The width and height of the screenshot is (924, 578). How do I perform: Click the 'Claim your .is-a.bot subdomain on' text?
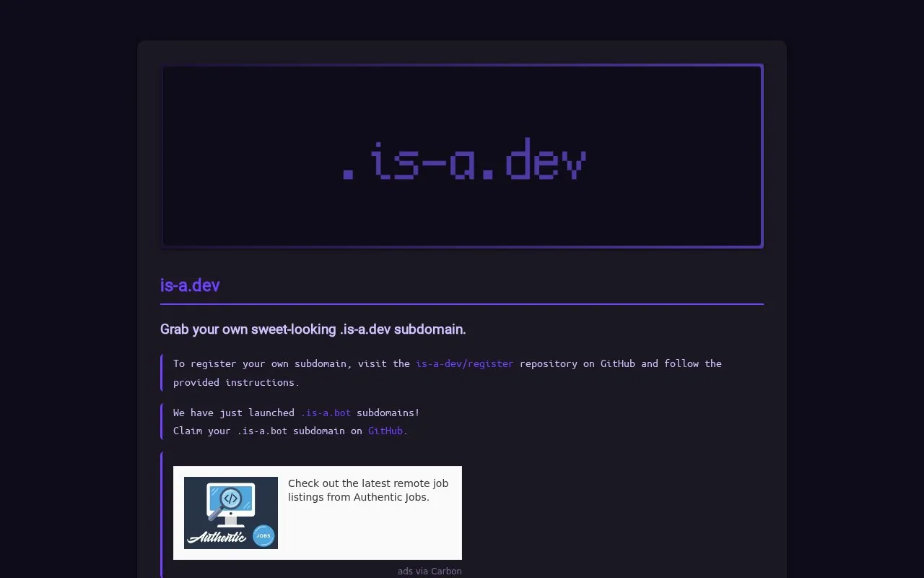268,431
